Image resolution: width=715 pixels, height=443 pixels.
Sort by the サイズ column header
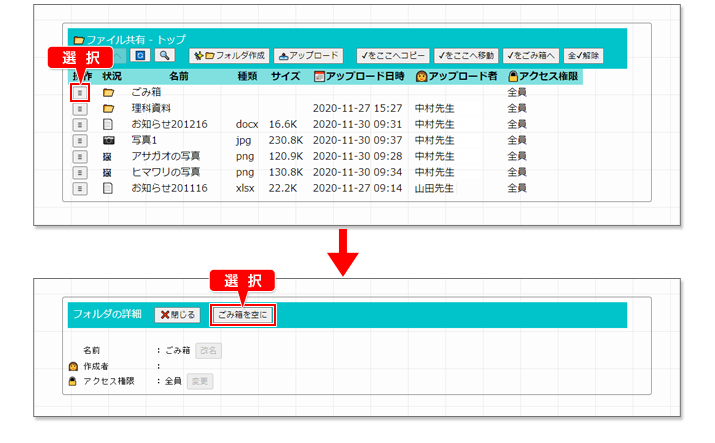tap(285, 76)
